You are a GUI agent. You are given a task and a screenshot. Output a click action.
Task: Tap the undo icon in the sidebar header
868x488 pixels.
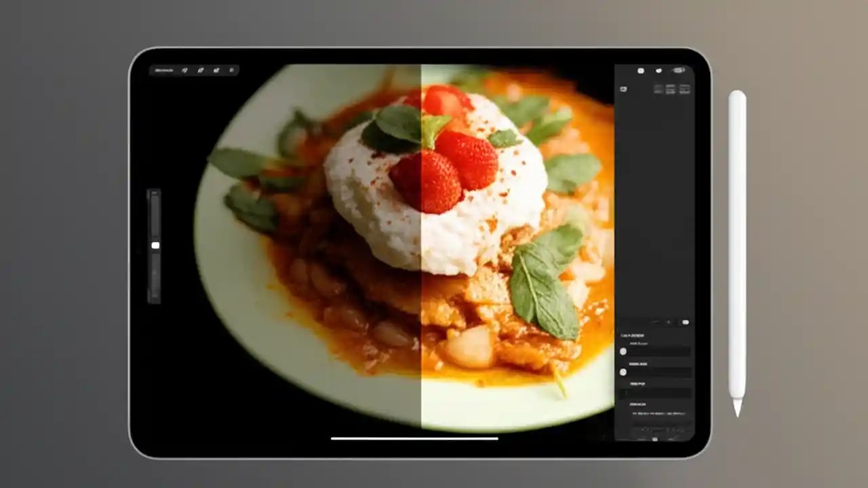(x=641, y=70)
